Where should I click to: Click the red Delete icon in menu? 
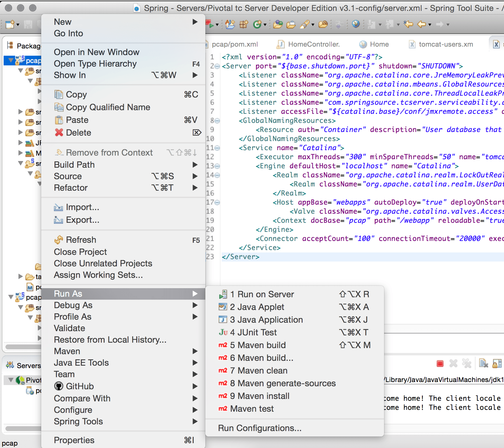(59, 132)
